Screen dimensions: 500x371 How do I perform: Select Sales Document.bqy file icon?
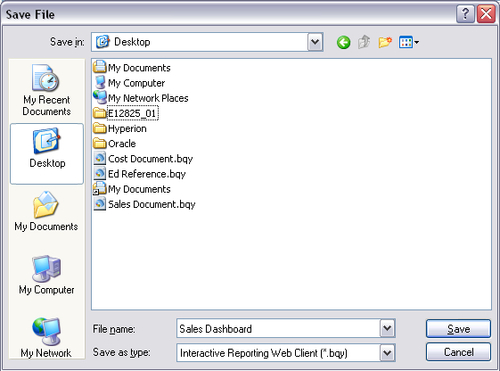point(100,204)
